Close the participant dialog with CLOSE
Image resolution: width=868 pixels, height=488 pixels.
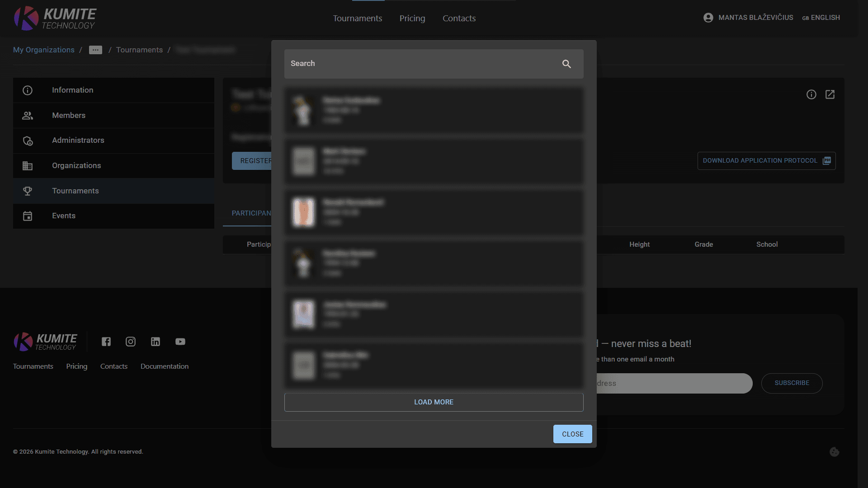point(572,434)
